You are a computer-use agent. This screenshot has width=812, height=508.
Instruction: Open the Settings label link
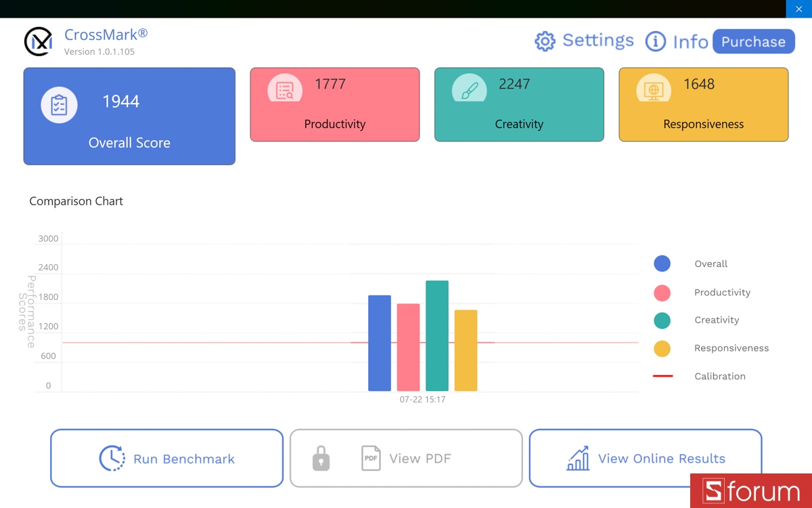coord(598,41)
